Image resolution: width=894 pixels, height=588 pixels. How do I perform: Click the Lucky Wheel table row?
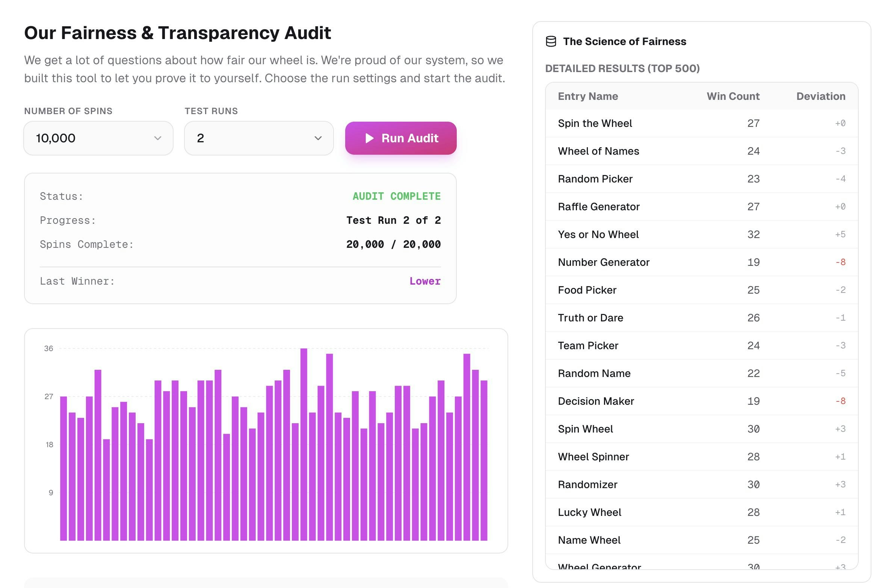coord(589,512)
